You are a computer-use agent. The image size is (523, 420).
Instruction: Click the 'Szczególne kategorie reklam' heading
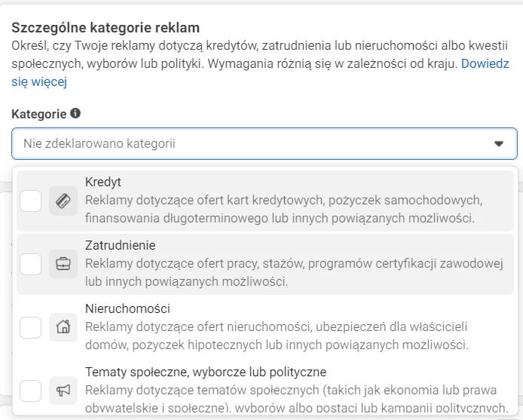[x=106, y=28]
